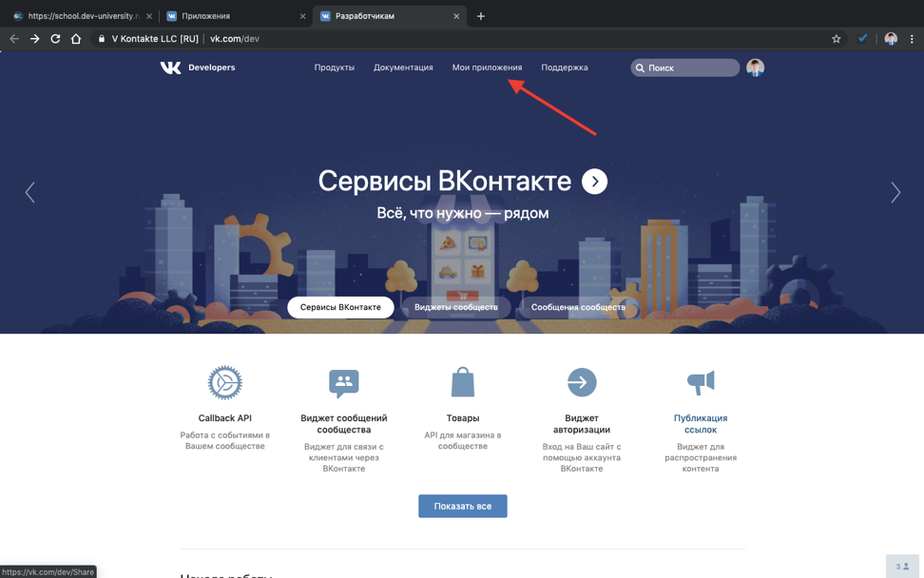Go to browser home page icon

pyautogui.click(x=76, y=39)
